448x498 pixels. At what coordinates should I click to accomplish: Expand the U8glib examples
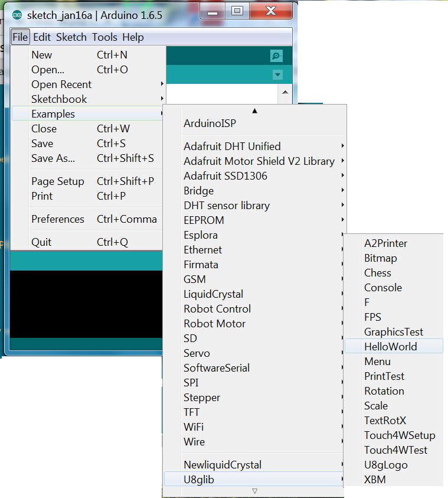click(254, 479)
